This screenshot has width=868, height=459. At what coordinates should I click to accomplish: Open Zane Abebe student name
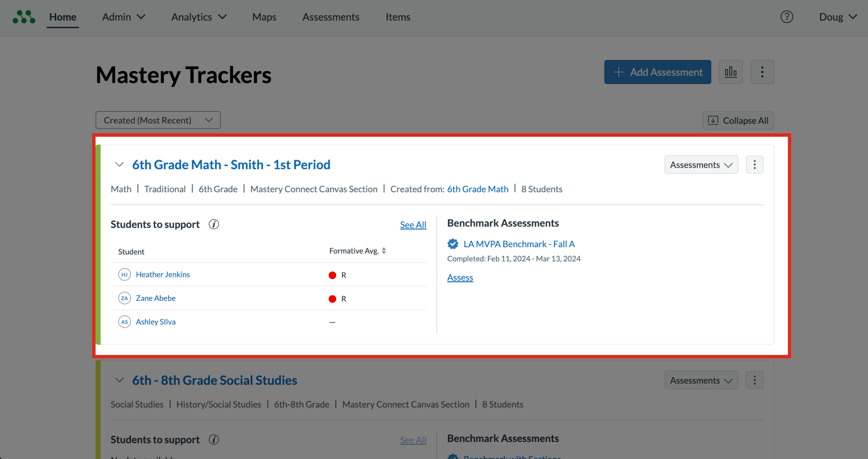(x=156, y=298)
